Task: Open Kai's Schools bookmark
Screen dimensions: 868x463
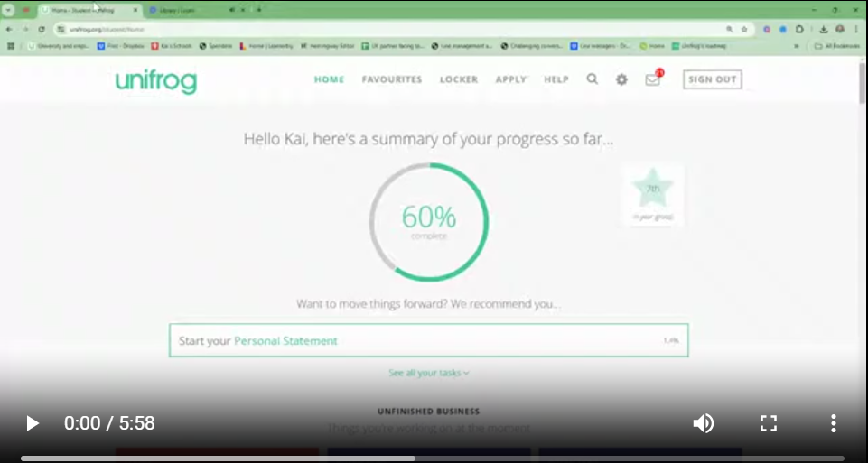Action: click(172, 46)
